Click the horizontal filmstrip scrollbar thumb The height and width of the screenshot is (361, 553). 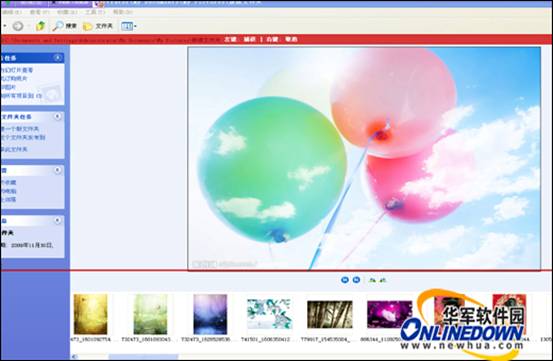pyautogui.click(x=143, y=357)
